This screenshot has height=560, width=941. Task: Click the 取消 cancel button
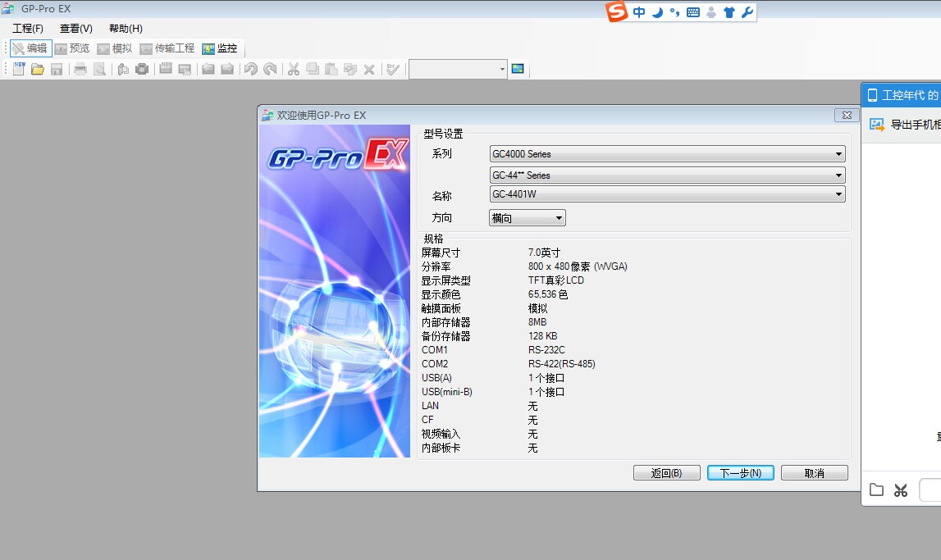(x=814, y=473)
